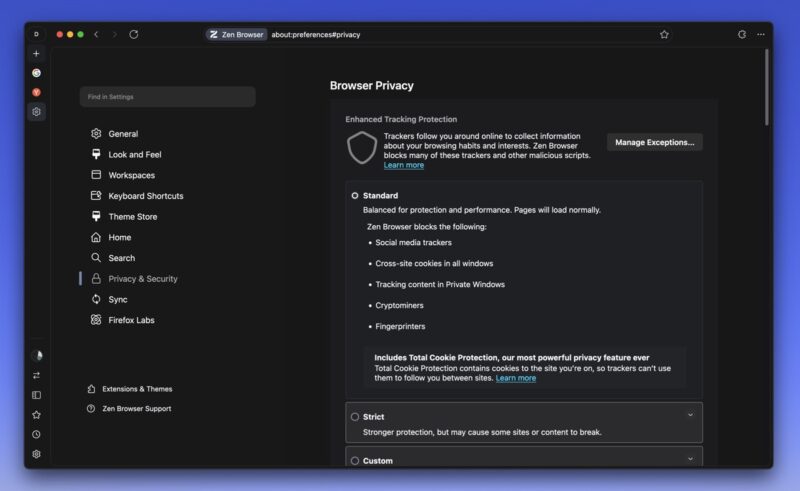Bookmark this page with the star in the address bar
This screenshot has height=491, width=800.
(664, 35)
